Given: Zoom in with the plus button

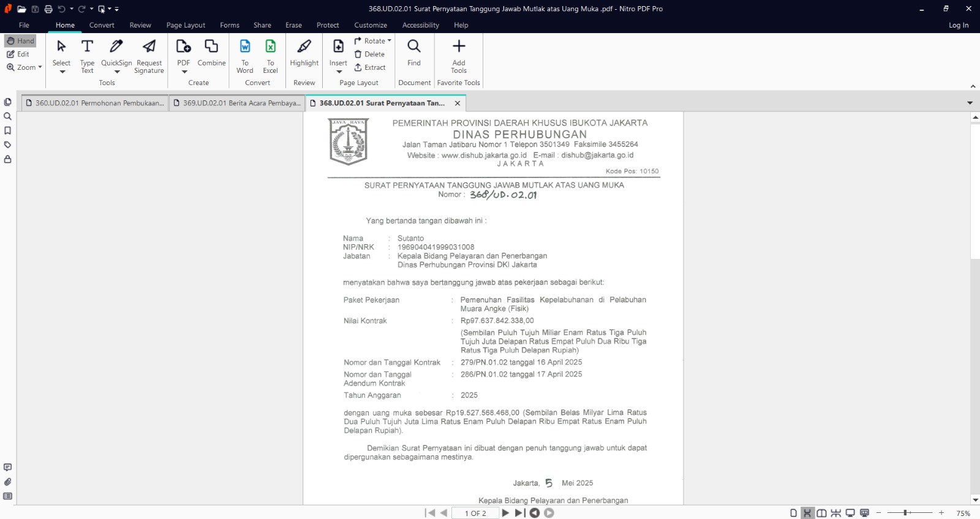Looking at the screenshot, I should coord(941,513).
